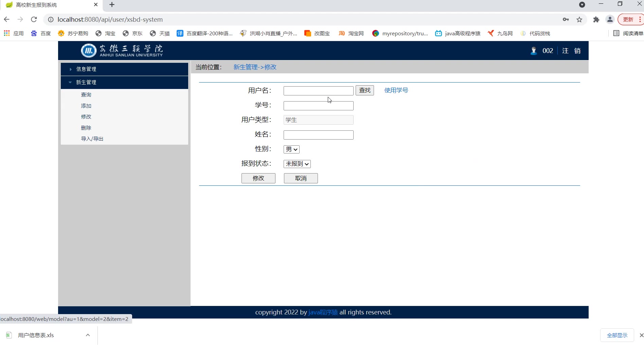
Task: Open the site information icon in address bar
Action: [x=51, y=20]
